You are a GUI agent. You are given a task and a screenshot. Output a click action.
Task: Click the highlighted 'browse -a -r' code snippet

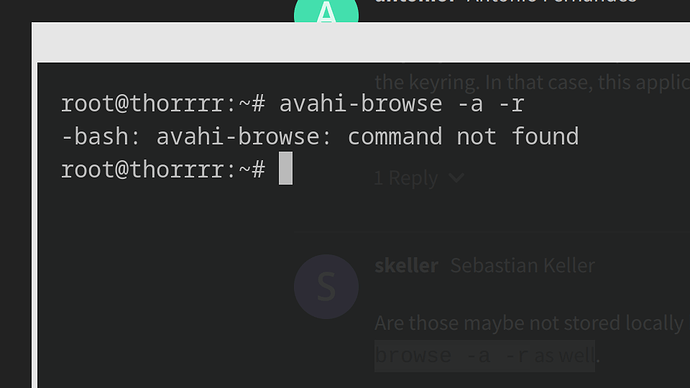484,356
